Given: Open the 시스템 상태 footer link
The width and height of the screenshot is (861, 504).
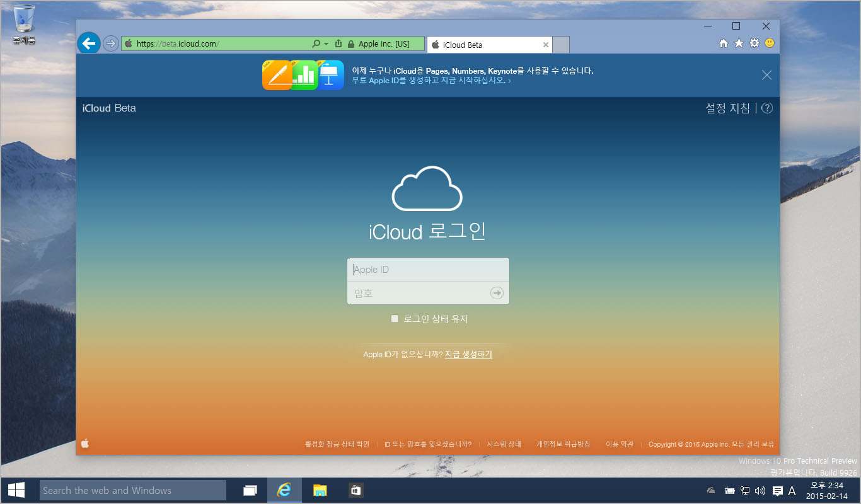Looking at the screenshot, I should [x=504, y=444].
